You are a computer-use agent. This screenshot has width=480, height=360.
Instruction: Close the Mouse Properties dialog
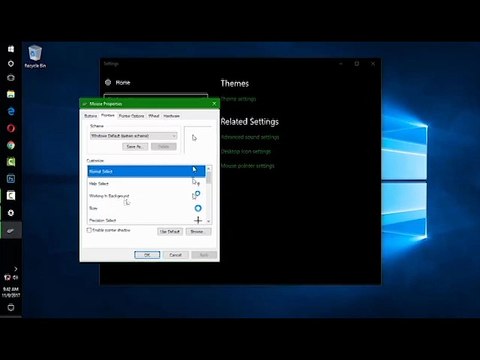click(x=214, y=104)
